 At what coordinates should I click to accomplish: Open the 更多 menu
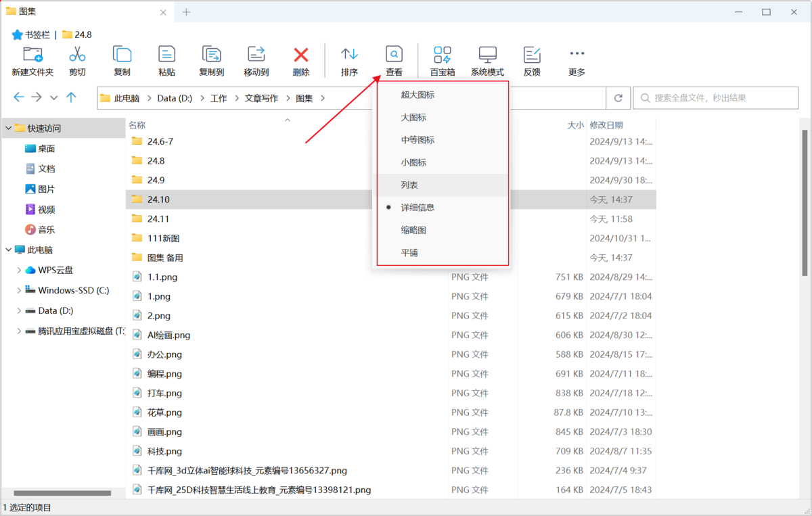[576, 60]
